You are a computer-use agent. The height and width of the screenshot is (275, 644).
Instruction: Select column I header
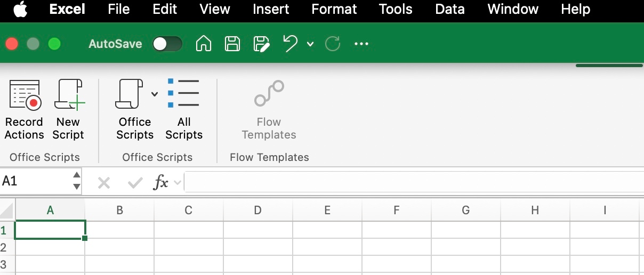pyautogui.click(x=605, y=210)
